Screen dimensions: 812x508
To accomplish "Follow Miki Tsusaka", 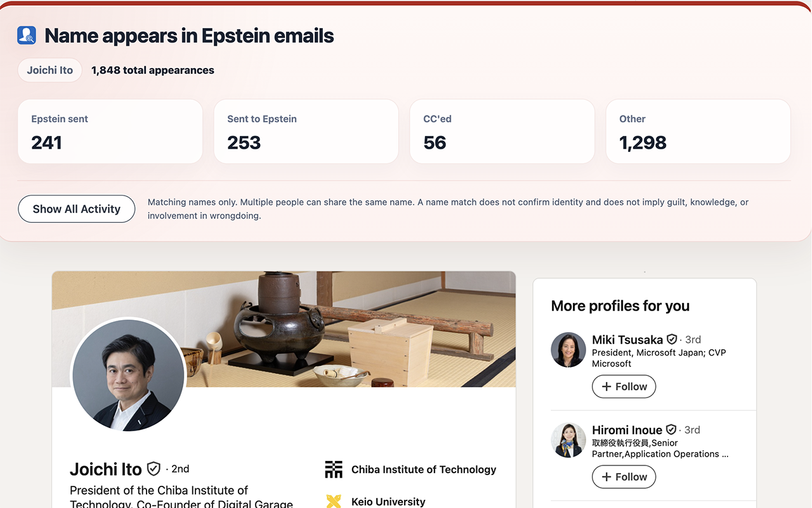I will [x=624, y=386].
